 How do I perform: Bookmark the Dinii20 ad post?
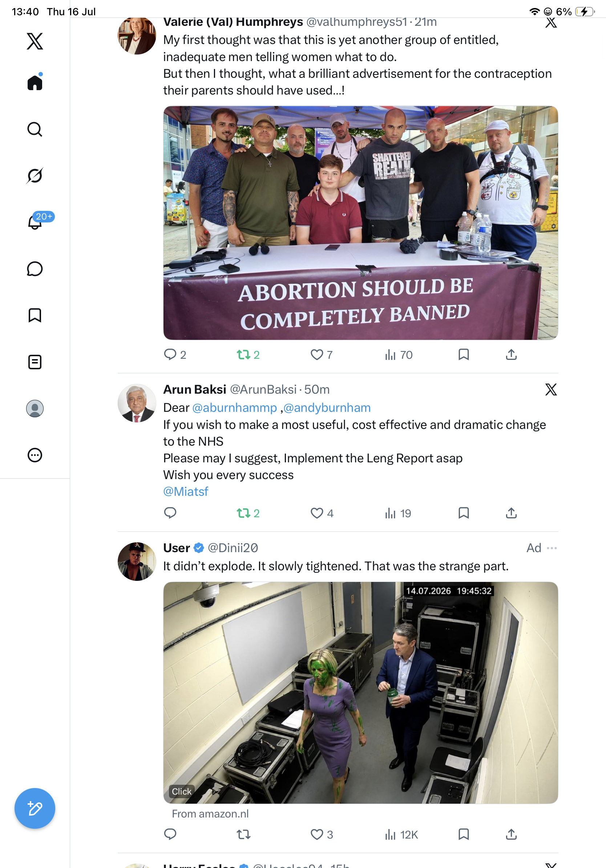[464, 834]
